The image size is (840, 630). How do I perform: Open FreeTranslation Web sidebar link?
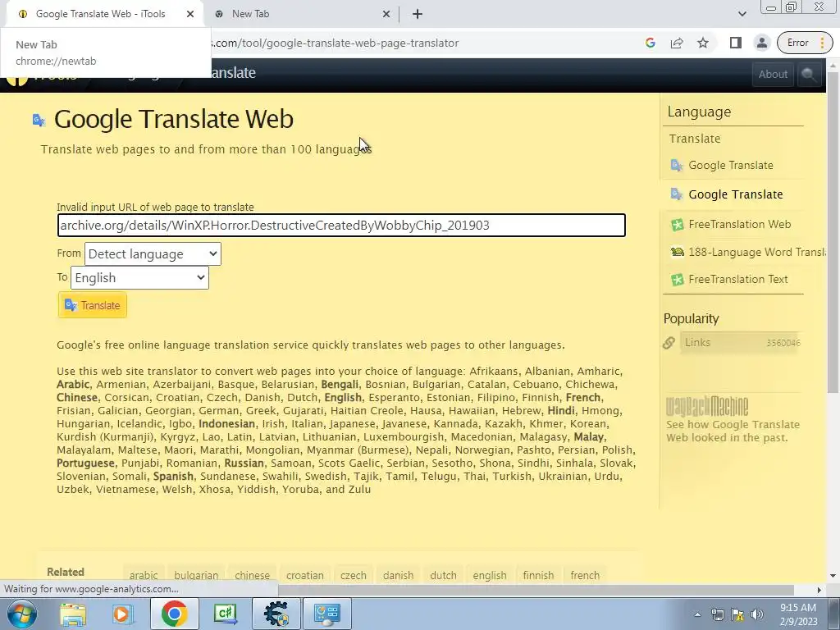(x=739, y=224)
